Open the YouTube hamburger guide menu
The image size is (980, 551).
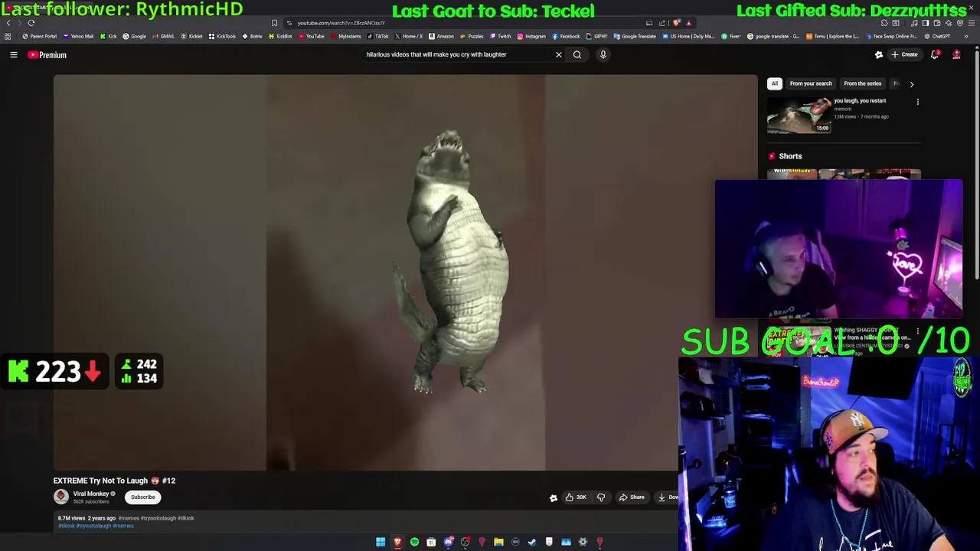[x=14, y=55]
